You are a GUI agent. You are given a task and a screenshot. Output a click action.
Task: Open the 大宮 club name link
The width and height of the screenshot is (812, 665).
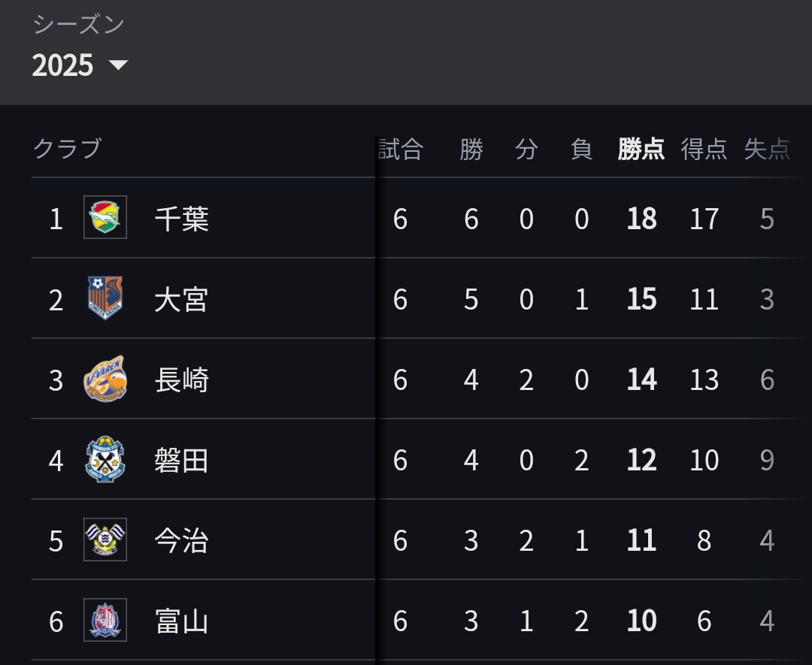click(182, 300)
